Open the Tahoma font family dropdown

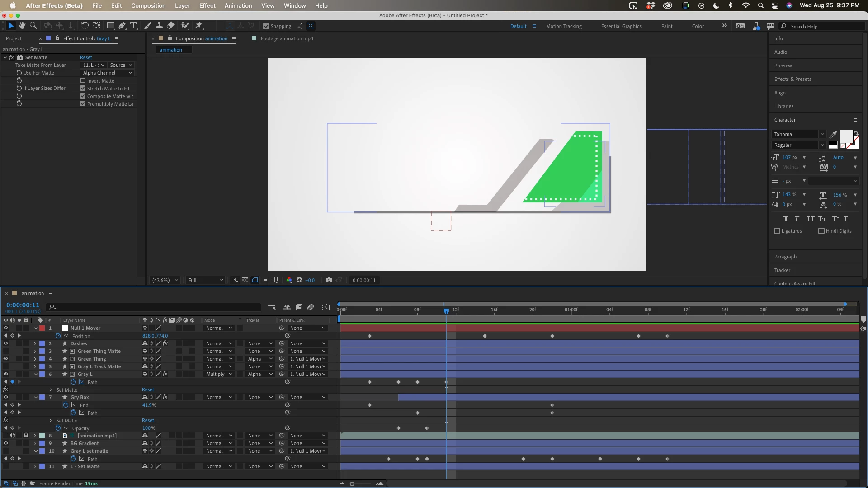pos(799,134)
